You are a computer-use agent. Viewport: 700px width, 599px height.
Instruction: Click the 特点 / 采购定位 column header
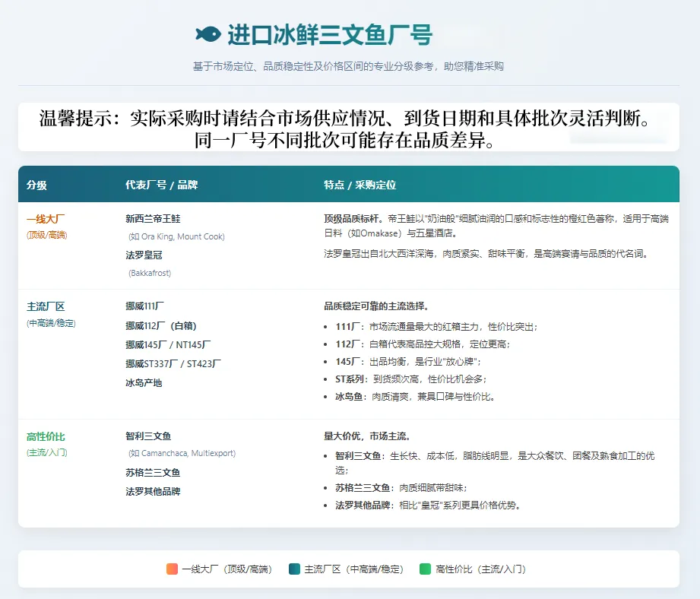click(x=360, y=185)
